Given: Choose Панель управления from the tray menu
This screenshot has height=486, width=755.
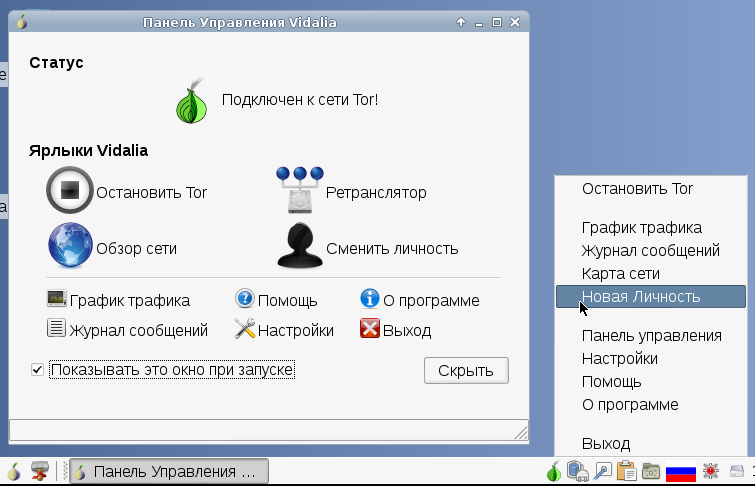Looking at the screenshot, I should click(x=651, y=335).
